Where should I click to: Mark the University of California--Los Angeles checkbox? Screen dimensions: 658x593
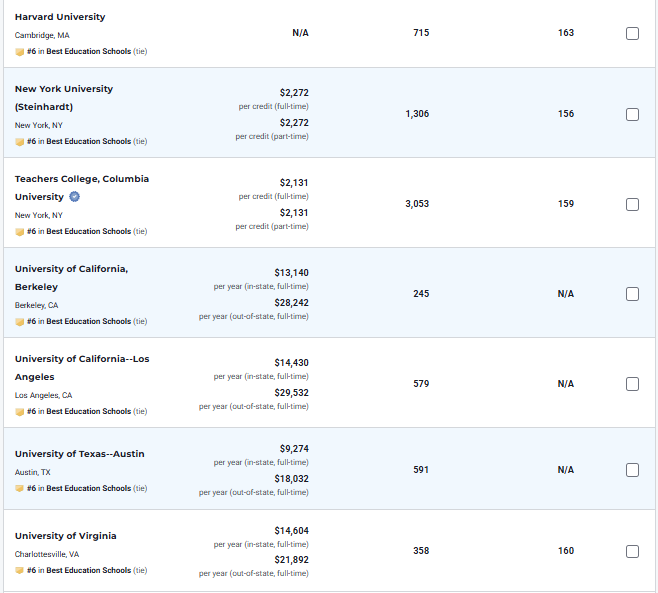click(632, 384)
